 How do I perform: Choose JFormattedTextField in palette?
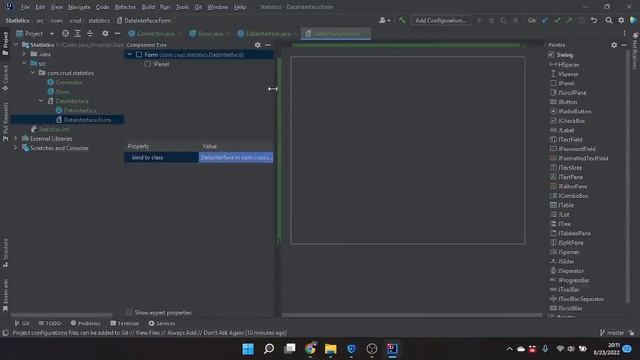coord(579,158)
